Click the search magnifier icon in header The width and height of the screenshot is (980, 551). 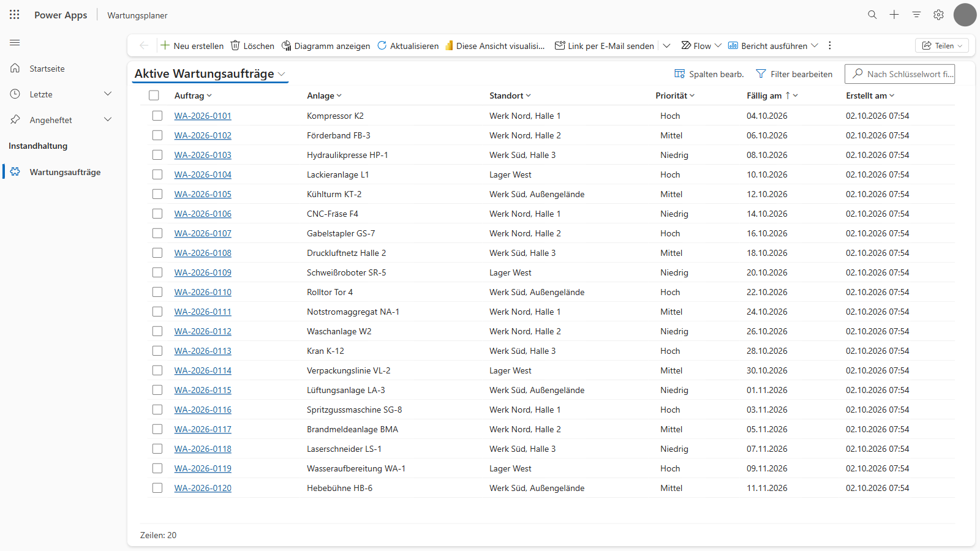(872, 15)
